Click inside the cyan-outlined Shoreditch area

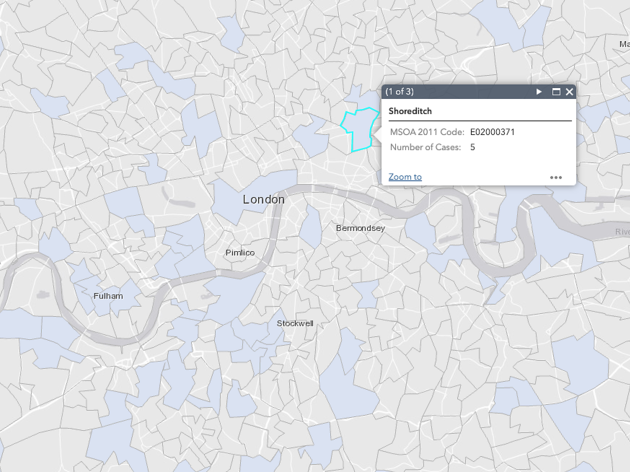[360, 130]
